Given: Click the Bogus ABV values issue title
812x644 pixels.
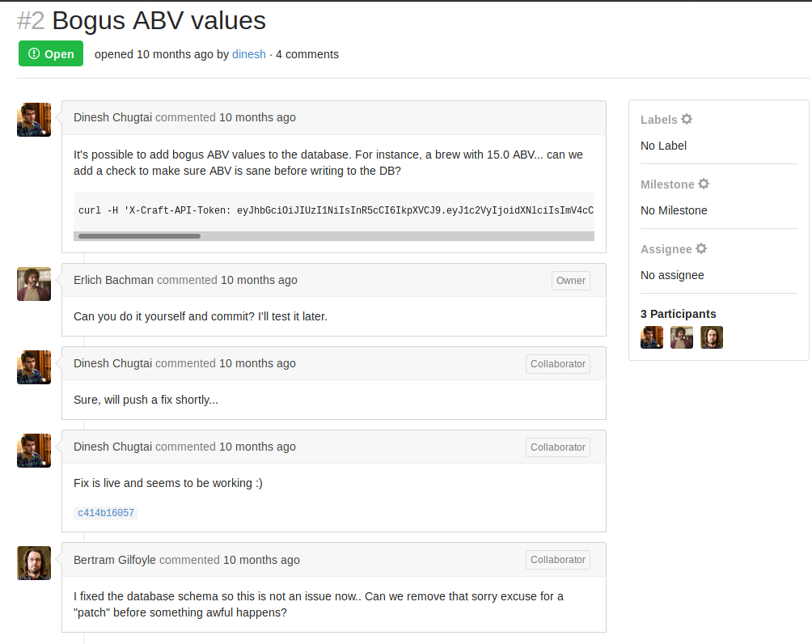Looking at the screenshot, I should 159,20.
